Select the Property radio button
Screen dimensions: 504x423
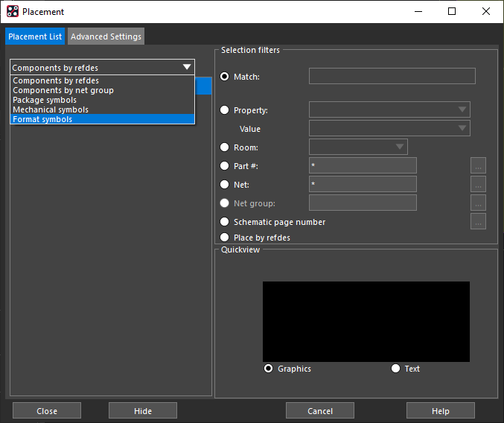pyautogui.click(x=224, y=110)
